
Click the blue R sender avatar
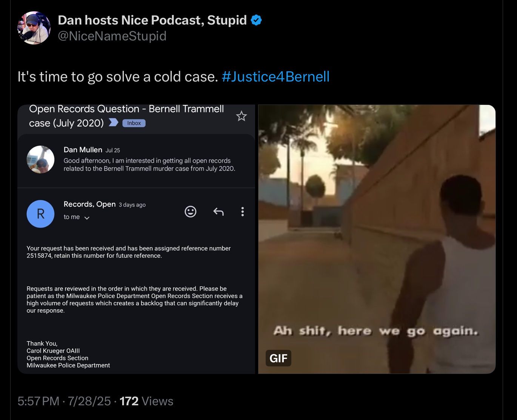tap(40, 214)
